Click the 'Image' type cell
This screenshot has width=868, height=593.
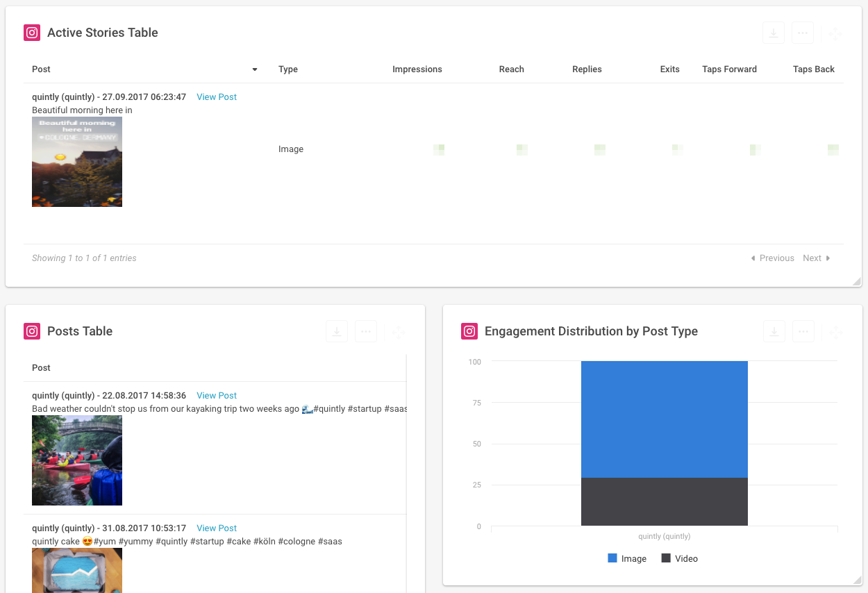point(291,149)
